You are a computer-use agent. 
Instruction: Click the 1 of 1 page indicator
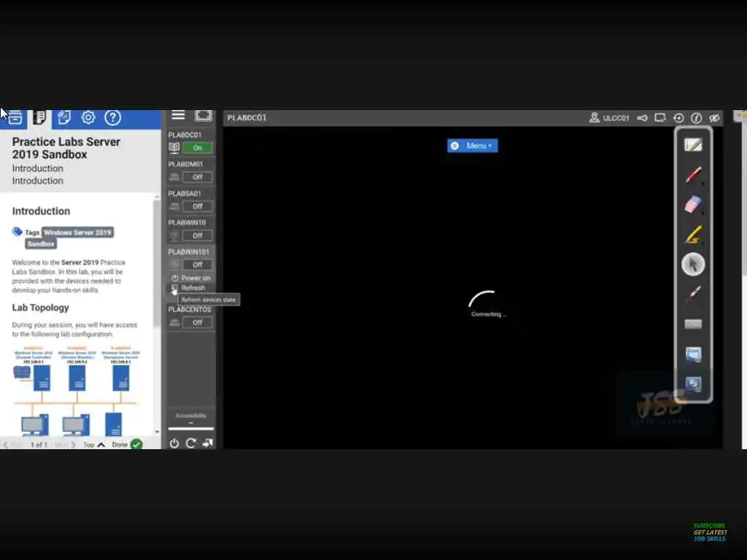coord(39,445)
